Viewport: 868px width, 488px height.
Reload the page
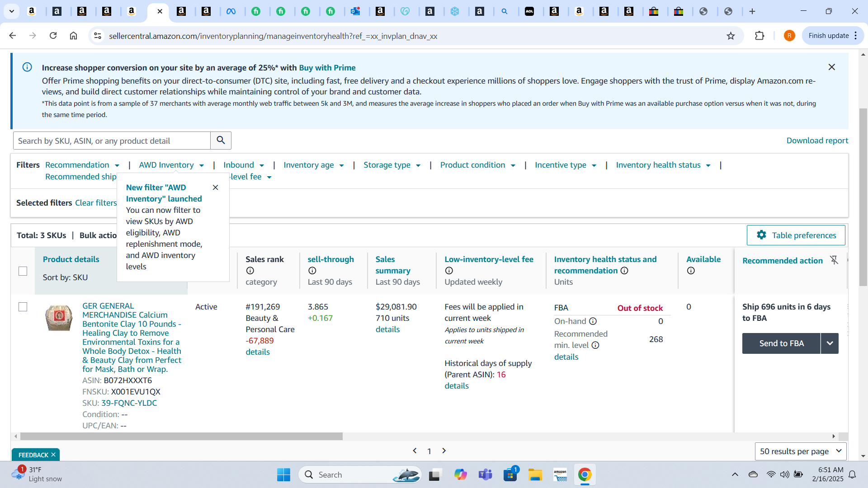(x=53, y=36)
